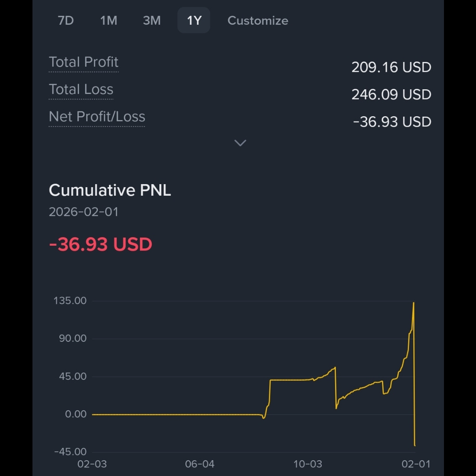Click the 246.09 USD loss value

click(x=391, y=95)
